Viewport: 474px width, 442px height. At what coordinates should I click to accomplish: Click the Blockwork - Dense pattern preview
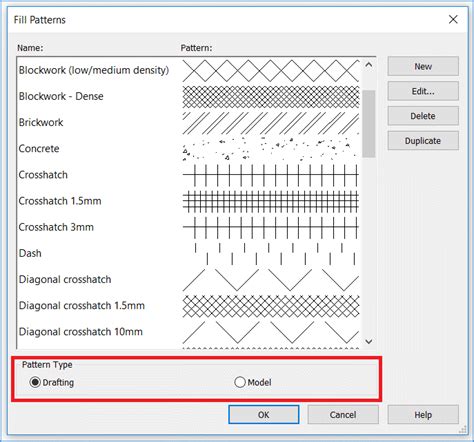click(x=271, y=97)
